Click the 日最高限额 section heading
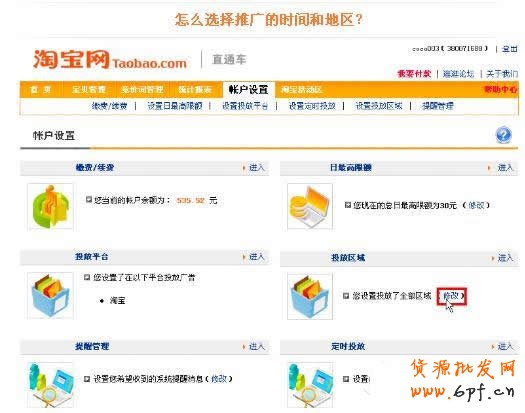Image resolution: width=525 pixels, height=413 pixels. (351, 167)
